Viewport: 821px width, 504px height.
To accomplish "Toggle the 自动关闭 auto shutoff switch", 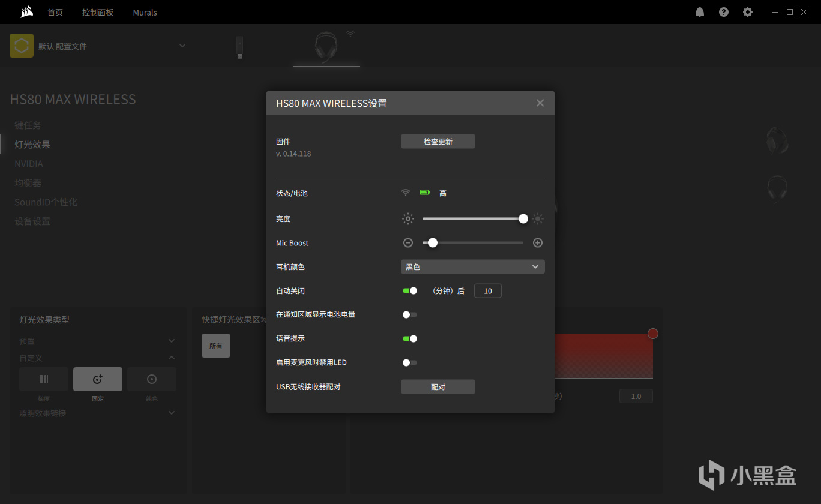I will point(410,290).
